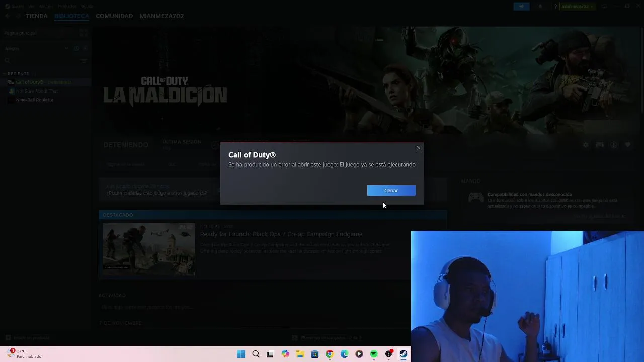Open Copilot from the taskbar
This screenshot has width=644, height=362.
tap(285, 354)
